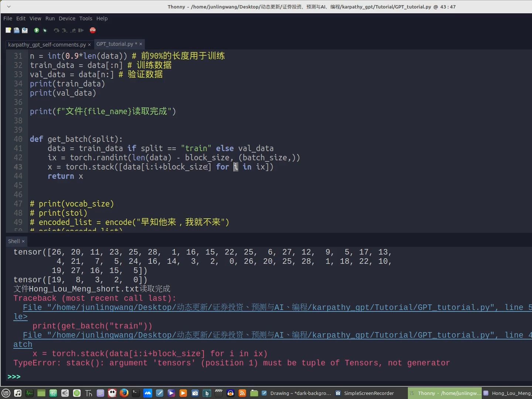Open the green grid app icon in taskbar
Screen dimensions: 532x399
click(x=77, y=393)
